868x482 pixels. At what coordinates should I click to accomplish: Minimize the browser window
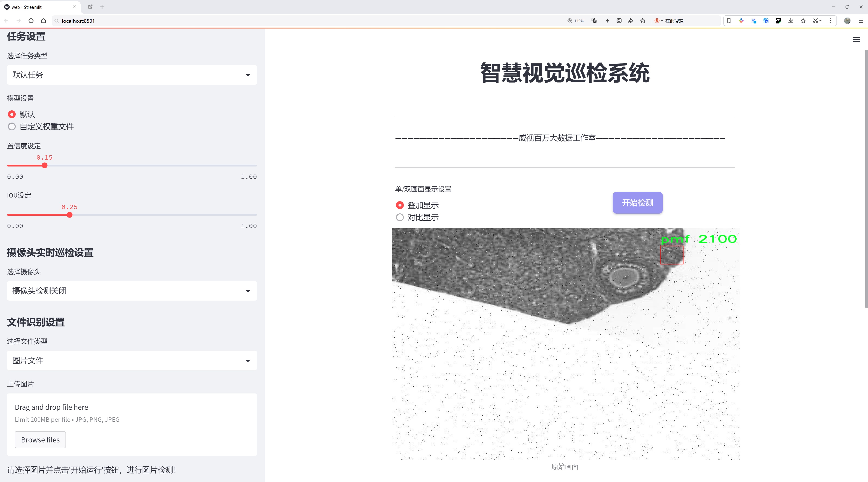tap(833, 7)
